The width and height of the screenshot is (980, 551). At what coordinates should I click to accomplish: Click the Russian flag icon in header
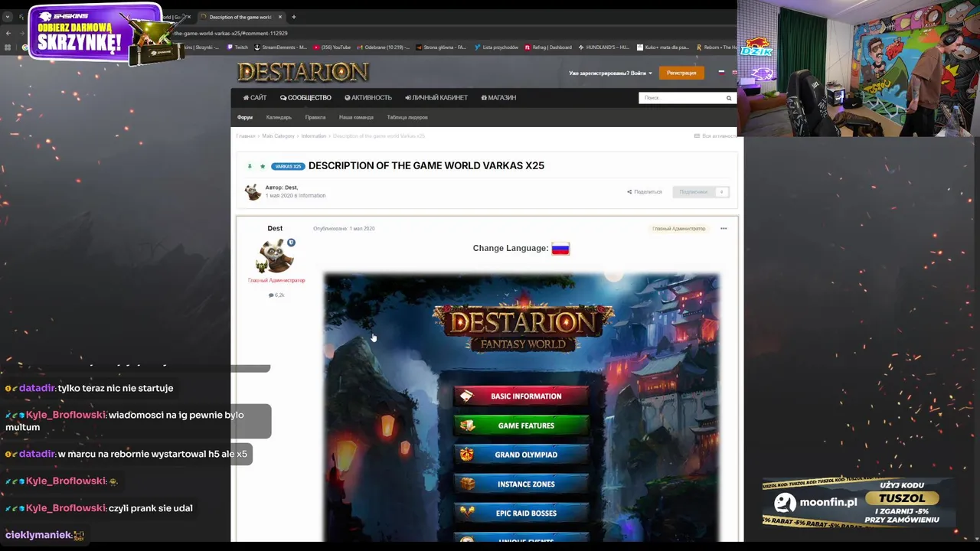click(720, 73)
